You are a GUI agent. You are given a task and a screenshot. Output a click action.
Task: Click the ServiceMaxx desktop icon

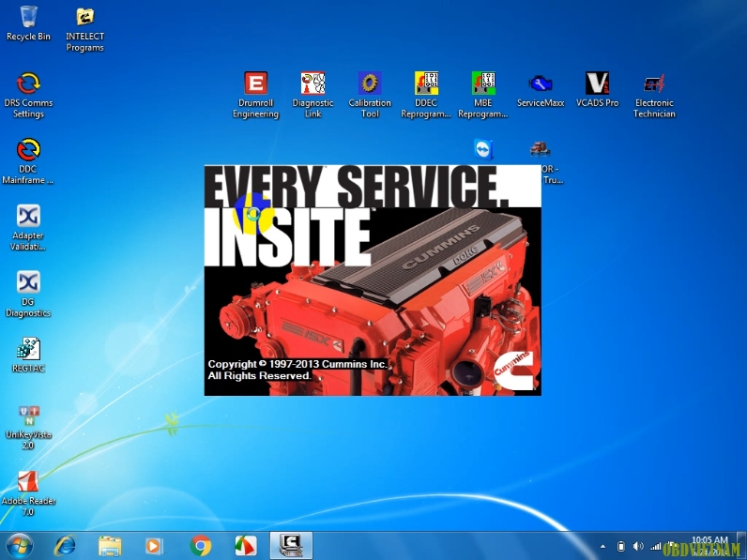541,90
